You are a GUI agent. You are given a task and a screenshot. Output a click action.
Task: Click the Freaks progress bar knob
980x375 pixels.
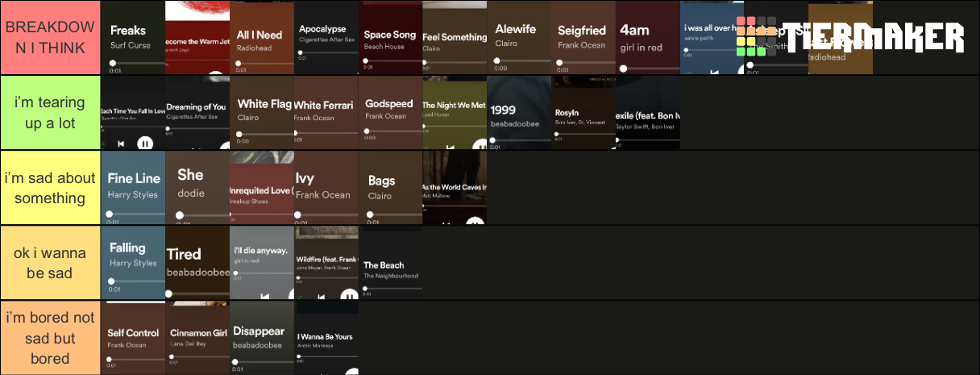pos(113,63)
